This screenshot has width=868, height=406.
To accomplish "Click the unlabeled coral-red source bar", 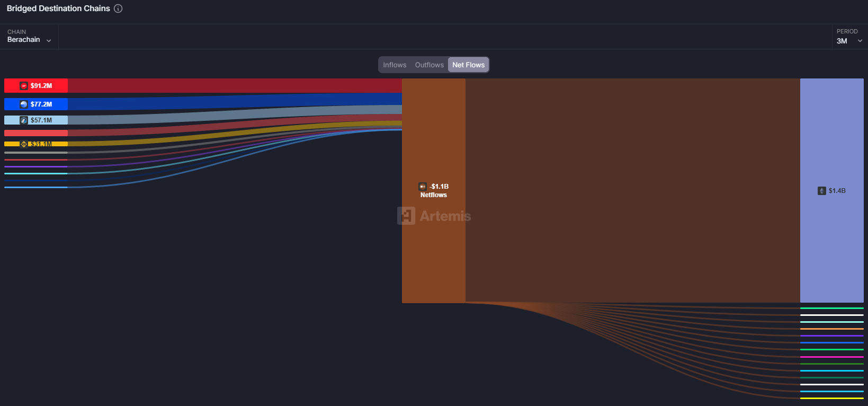I will point(36,133).
